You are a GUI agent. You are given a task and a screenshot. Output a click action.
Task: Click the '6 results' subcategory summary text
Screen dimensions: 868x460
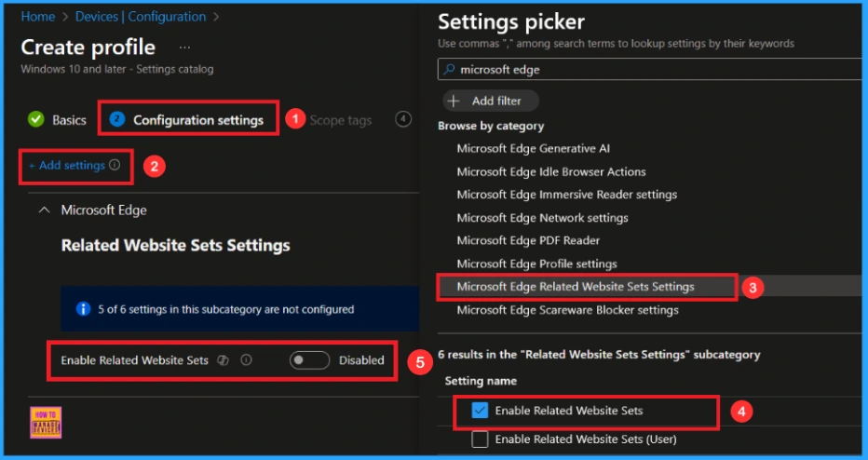pyautogui.click(x=599, y=354)
